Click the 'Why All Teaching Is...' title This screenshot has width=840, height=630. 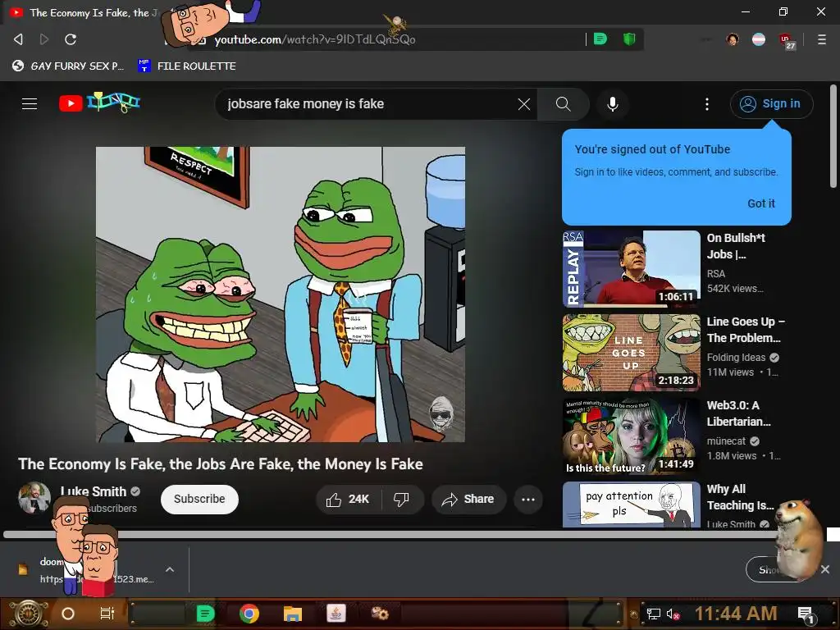point(741,496)
